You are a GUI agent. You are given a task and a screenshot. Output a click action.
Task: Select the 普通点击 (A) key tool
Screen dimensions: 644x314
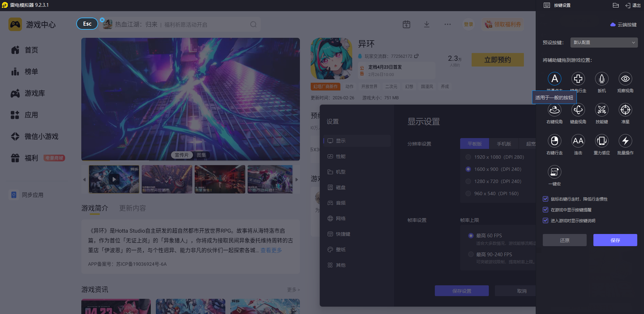tap(554, 79)
